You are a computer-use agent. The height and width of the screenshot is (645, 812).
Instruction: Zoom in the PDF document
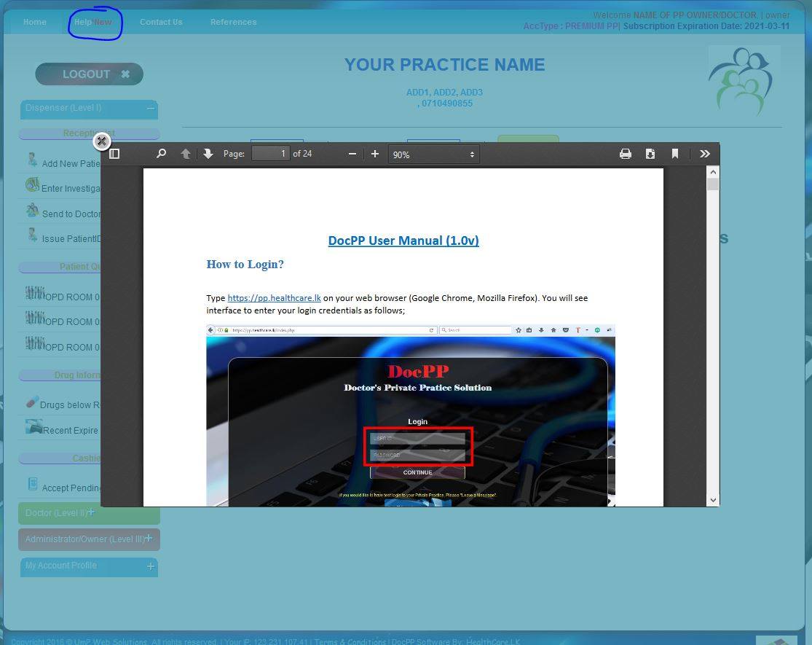pos(375,154)
